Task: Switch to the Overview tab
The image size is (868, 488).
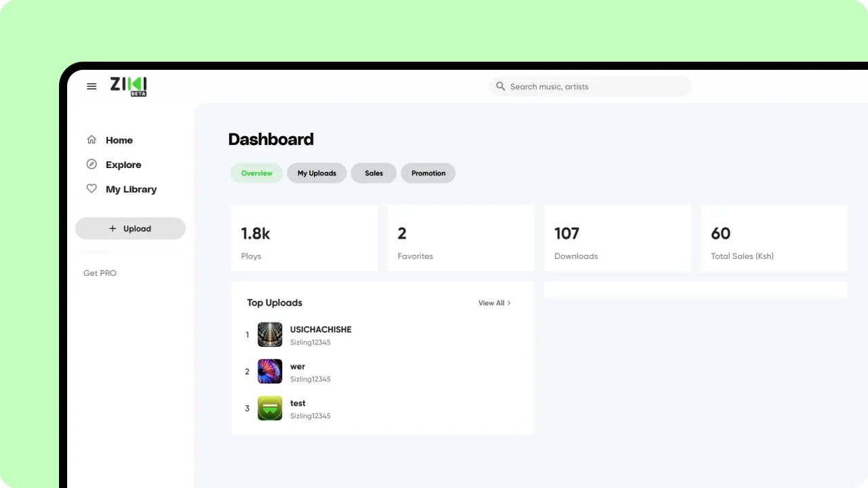Action: click(x=257, y=173)
